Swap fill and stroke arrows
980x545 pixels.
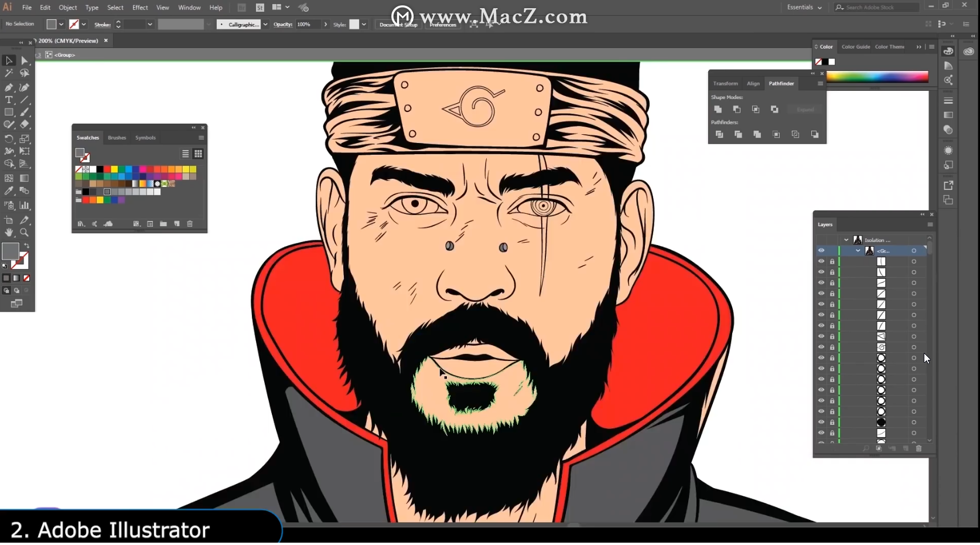coord(26,246)
